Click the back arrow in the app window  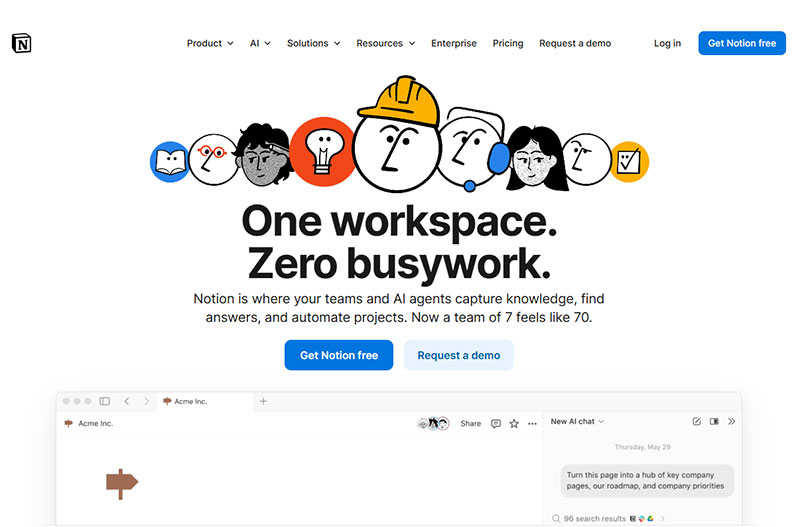(x=127, y=401)
